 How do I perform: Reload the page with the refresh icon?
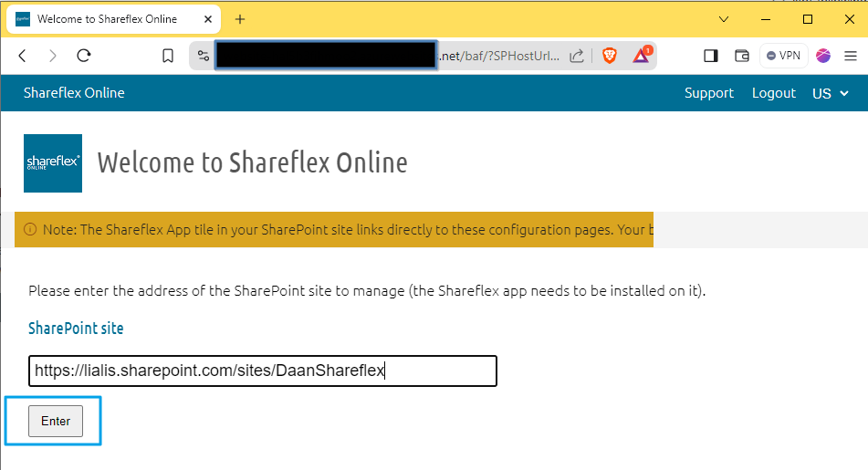click(x=84, y=56)
